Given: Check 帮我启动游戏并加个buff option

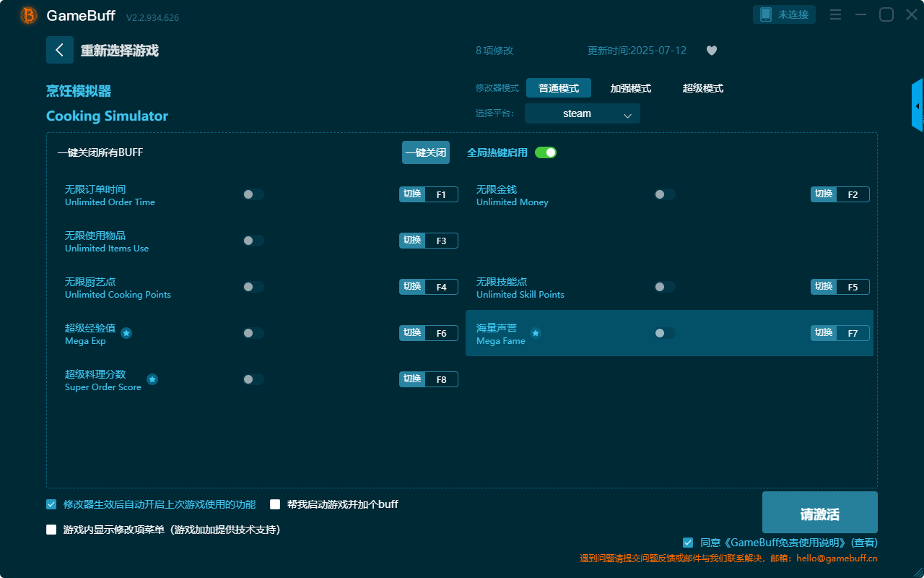Looking at the screenshot, I should (274, 504).
